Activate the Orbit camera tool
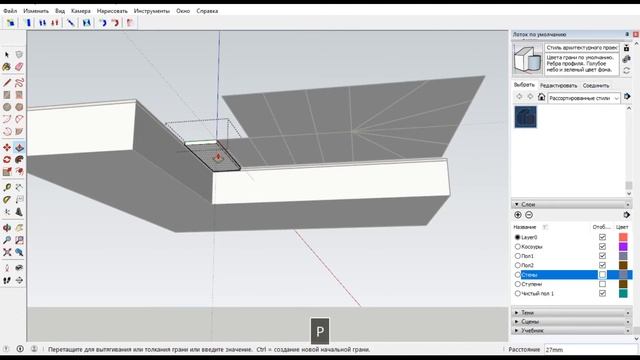 [7, 228]
